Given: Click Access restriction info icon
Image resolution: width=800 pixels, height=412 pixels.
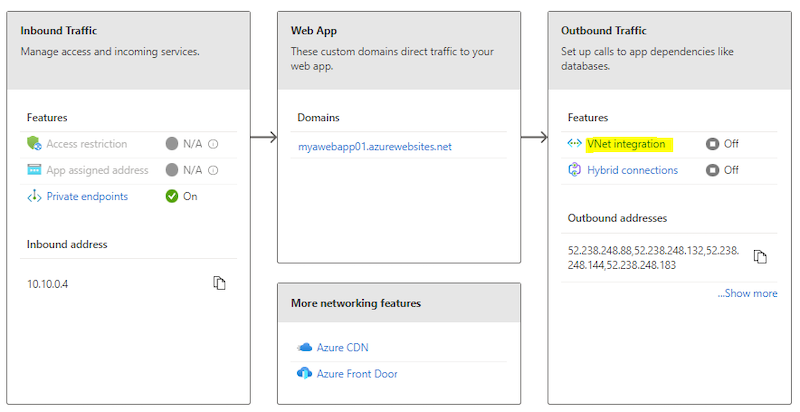Looking at the screenshot, I should pos(213,144).
